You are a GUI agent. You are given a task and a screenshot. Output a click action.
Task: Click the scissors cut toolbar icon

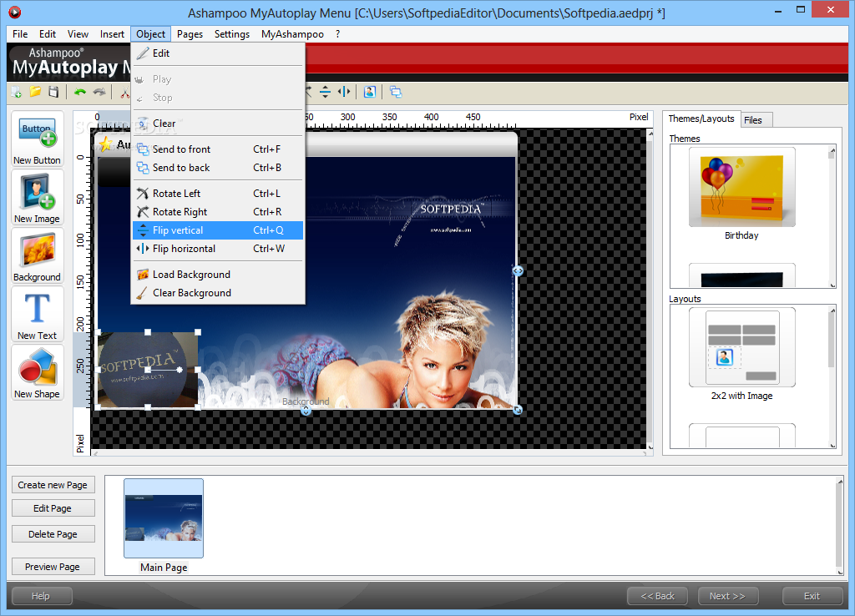125,92
